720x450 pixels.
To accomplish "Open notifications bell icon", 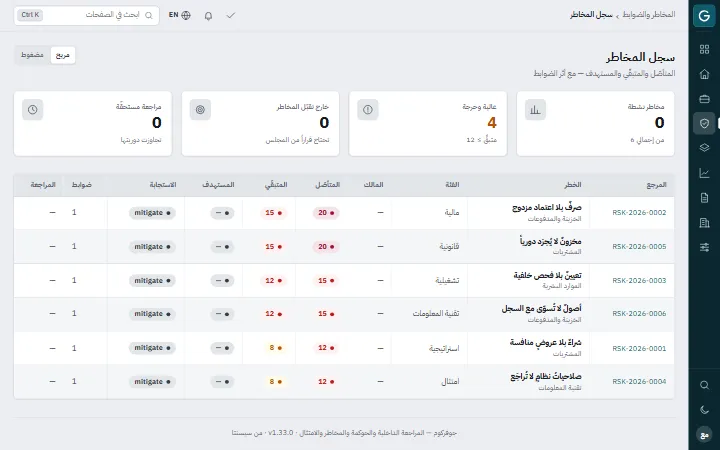I will (208, 16).
